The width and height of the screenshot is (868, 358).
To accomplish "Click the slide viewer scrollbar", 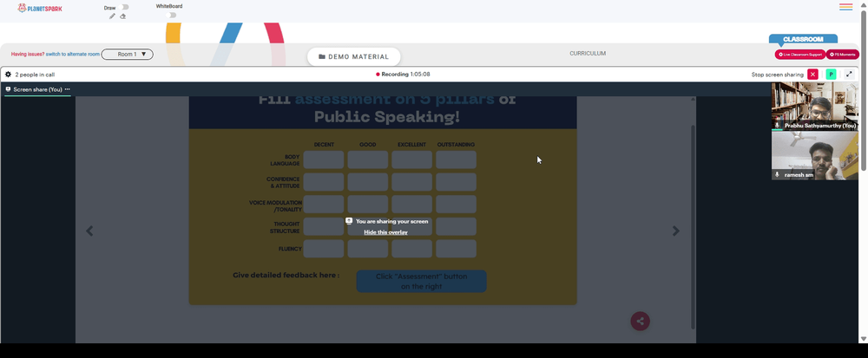I will click(x=693, y=226).
